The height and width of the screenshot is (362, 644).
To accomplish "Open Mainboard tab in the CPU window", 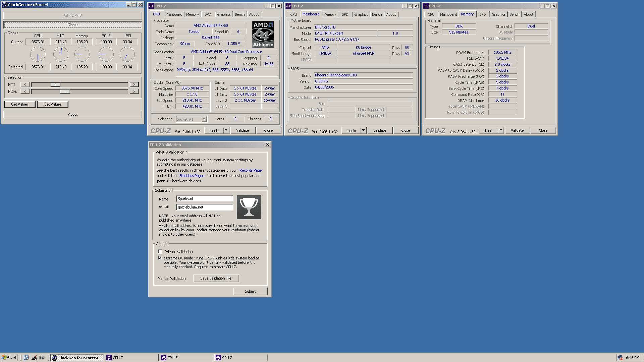I will 174,14.
